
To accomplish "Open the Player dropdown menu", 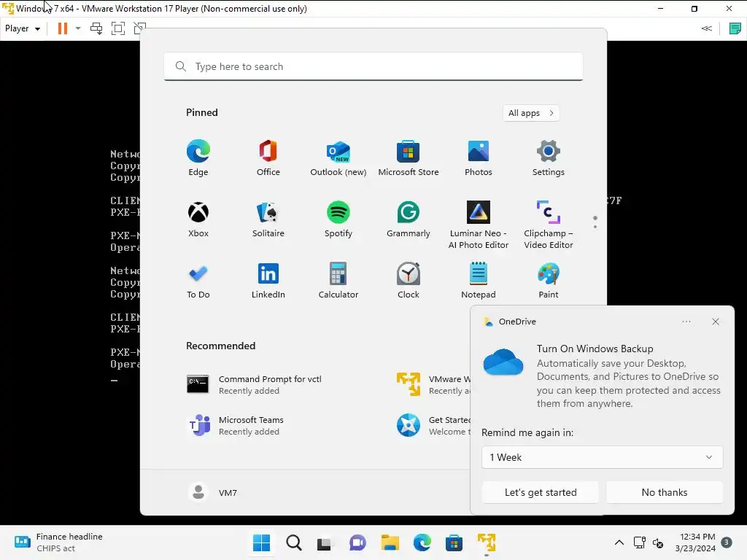I will tap(23, 28).
